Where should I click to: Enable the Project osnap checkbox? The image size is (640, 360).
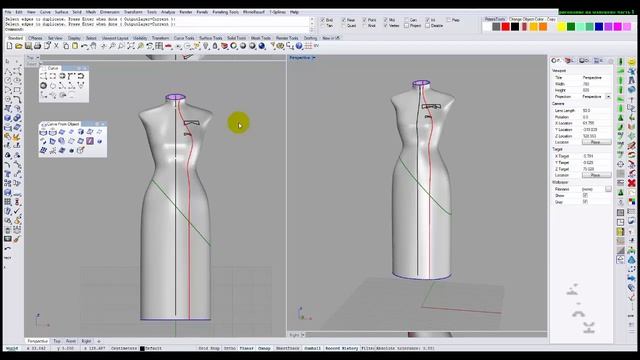(x=407, y=25)
